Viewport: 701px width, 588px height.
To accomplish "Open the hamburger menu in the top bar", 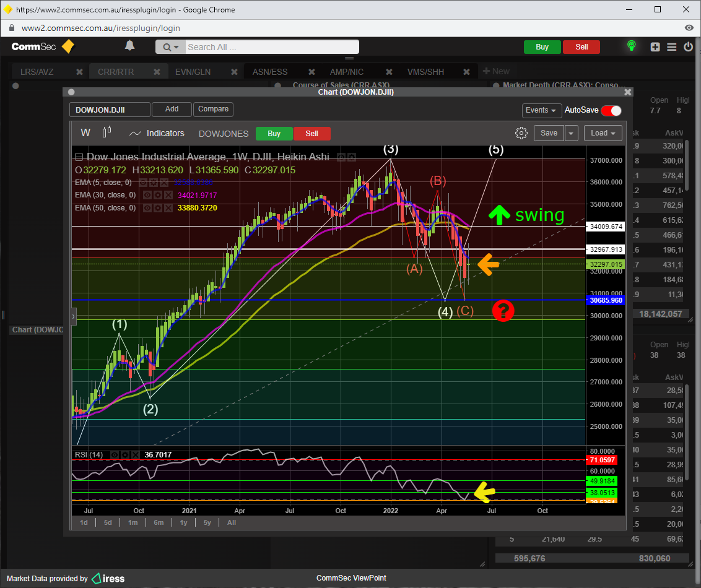I will [671, 47].
